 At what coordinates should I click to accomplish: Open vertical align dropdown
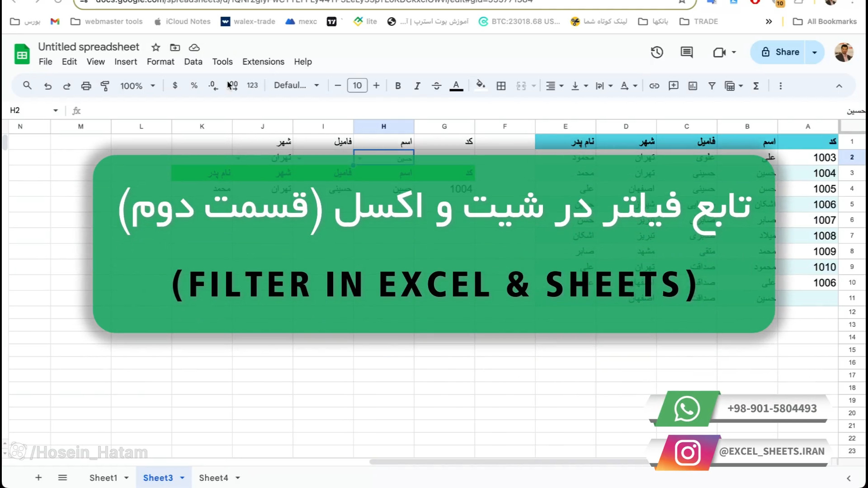[579, 86]
